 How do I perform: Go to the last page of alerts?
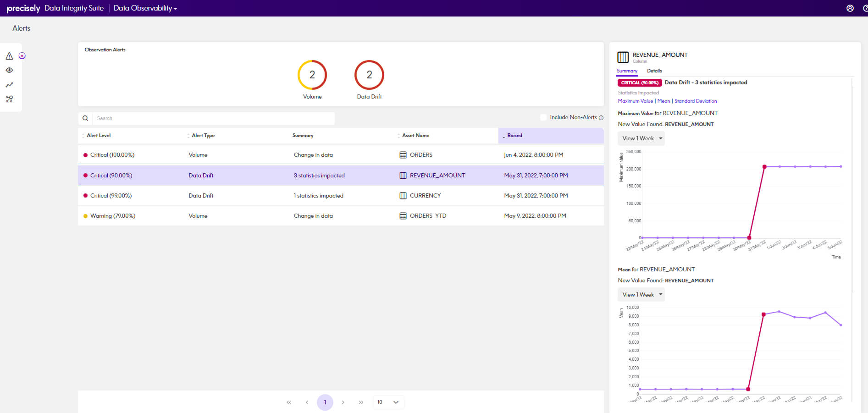click(x=361, y=402)
